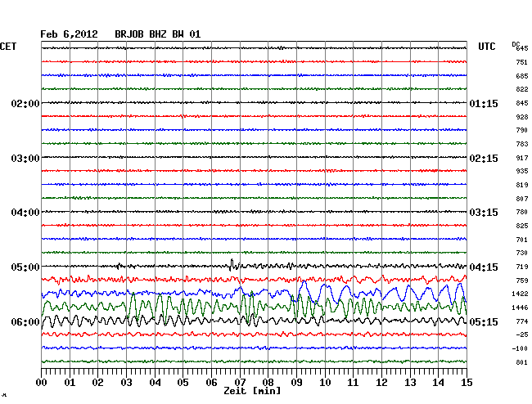532x404 pixels.
Task: Select DC value "685"
Action: tap(522, 76)
